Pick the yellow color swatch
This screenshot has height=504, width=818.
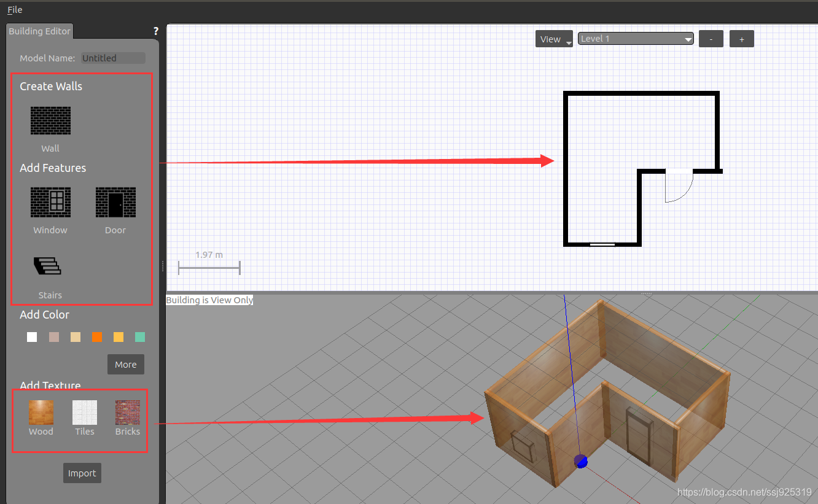pyautogui.click(x=119, y=337)
